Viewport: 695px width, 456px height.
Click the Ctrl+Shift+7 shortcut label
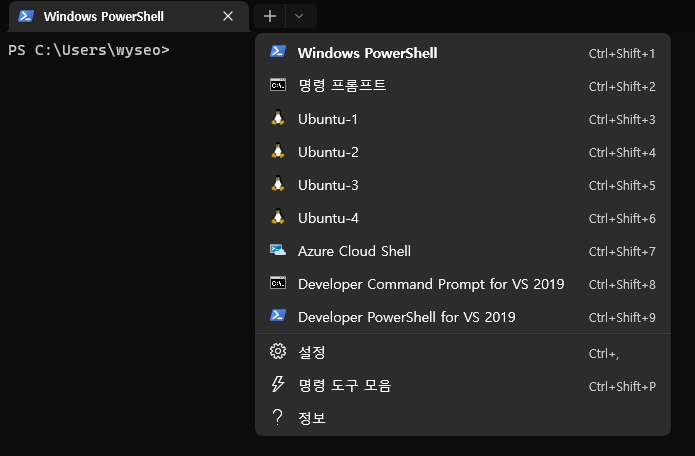point(622,252)
